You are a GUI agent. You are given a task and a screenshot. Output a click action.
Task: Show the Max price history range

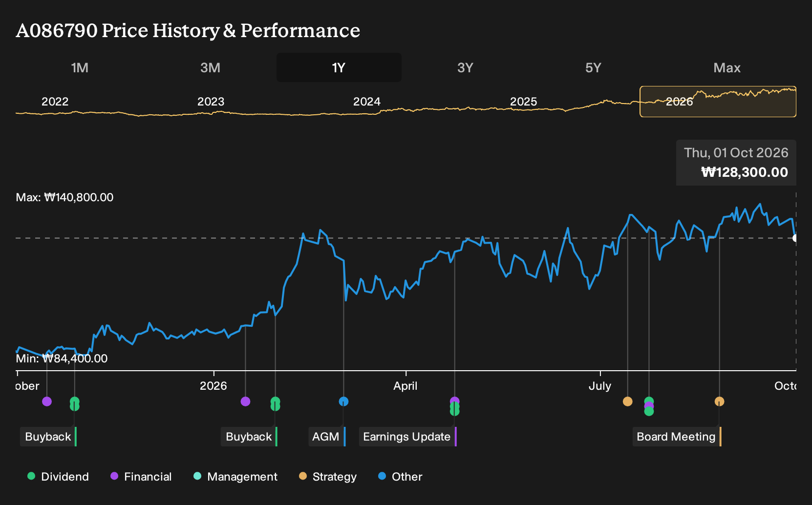click(x=727, y=67)
